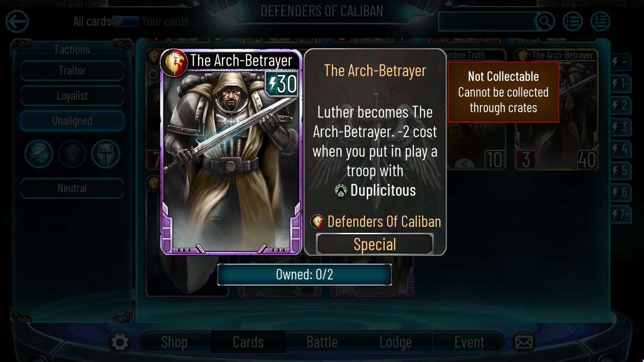The image size is (644, 362).
Task: Select the dragon faction emblem filter
Action: pyautogui.click(x=39, y=154)
